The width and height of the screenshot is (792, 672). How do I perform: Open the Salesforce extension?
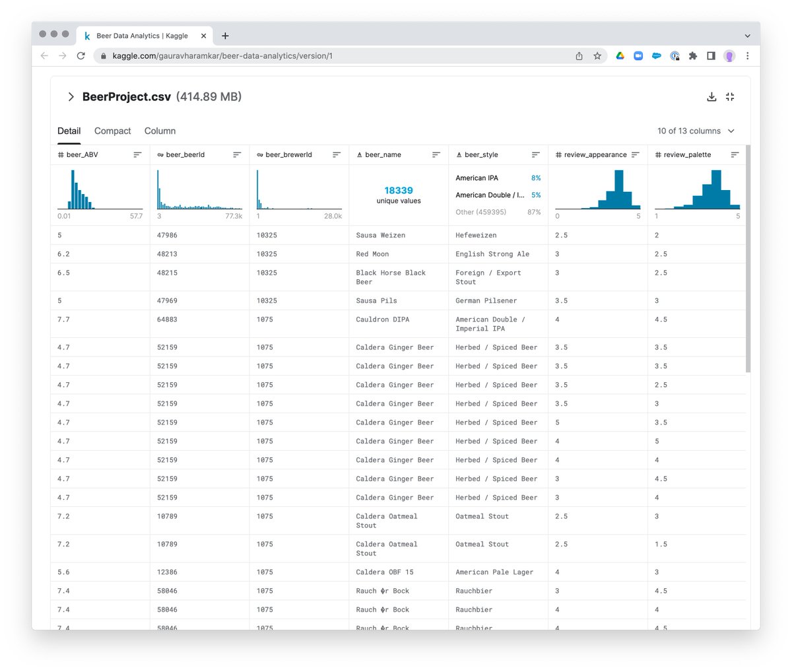(657, 56)
